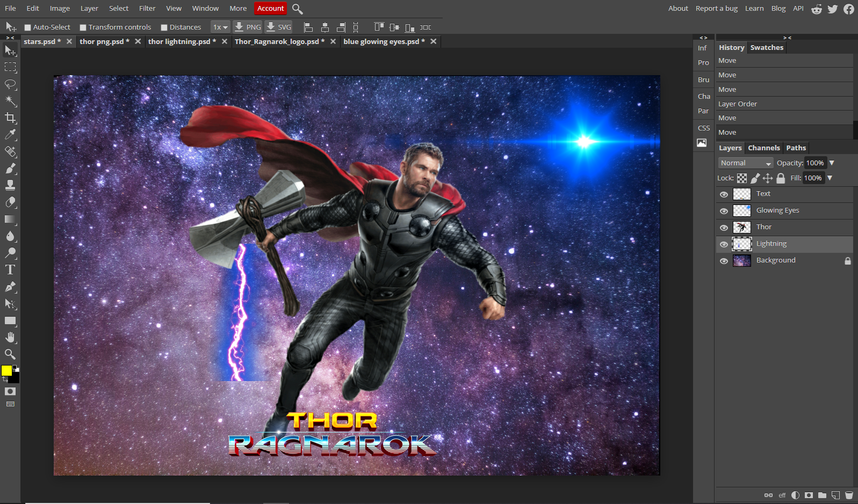Open the Report a bug link
The image size is (858, 504).
[717, 9]
